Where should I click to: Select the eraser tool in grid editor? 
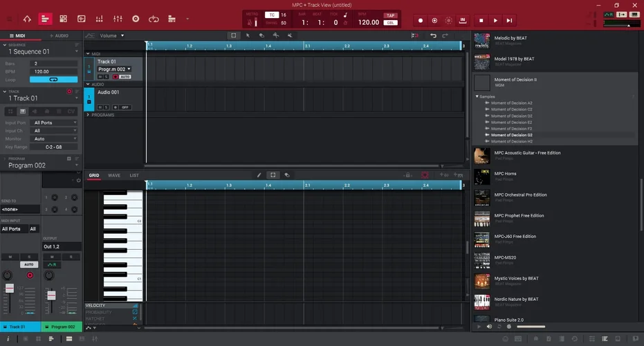287,175
